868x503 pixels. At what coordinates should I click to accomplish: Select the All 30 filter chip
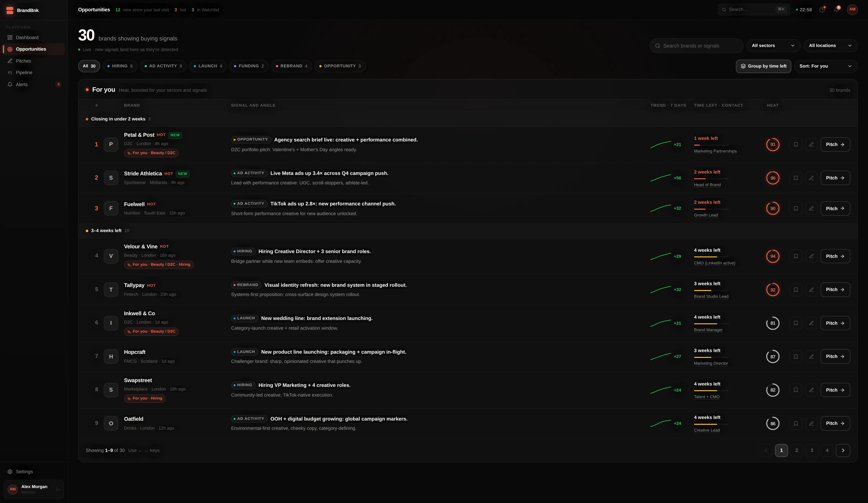(89, 66)
